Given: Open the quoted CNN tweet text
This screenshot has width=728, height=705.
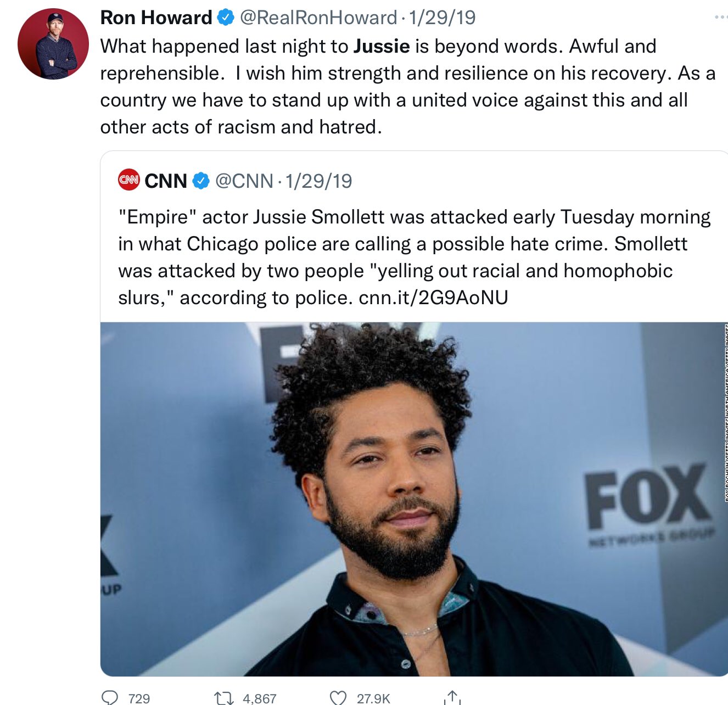Looking at the screenshot, I should coord(415,257).
